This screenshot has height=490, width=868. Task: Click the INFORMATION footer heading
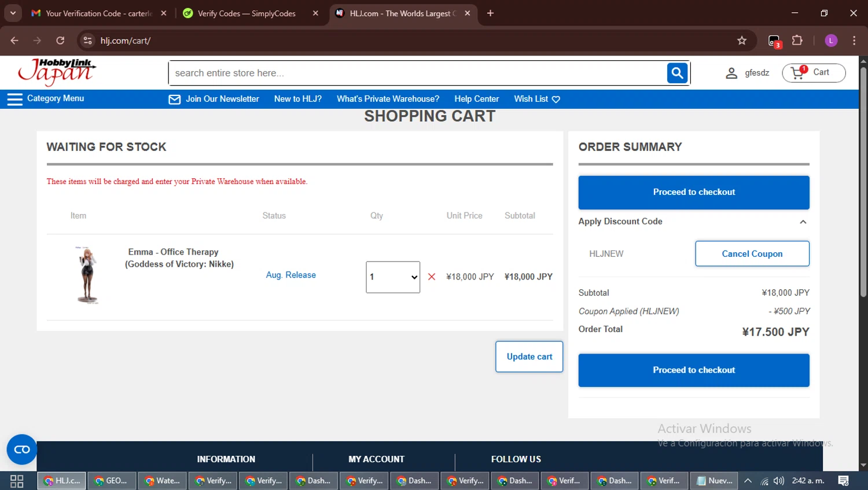226,459
